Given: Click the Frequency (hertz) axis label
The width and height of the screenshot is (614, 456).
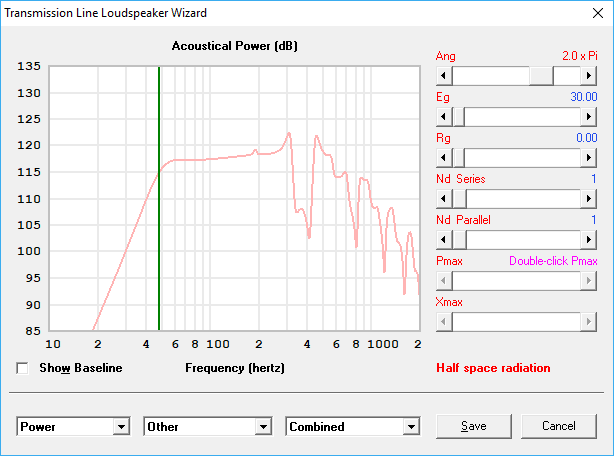Looking at the screenshot, I should point(235,368).
